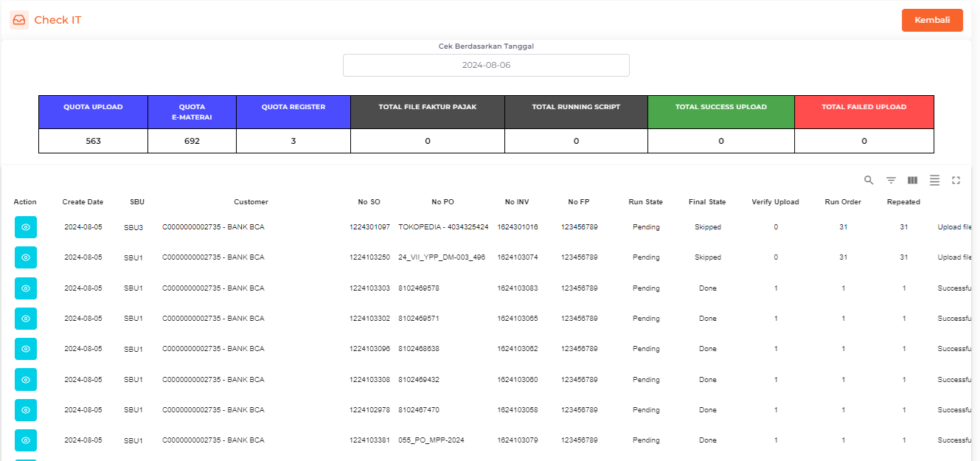Image resolution: width=980 pixels, height=461 pixels.
Task: Sort by Create Date column header
Action: (83, 202)
